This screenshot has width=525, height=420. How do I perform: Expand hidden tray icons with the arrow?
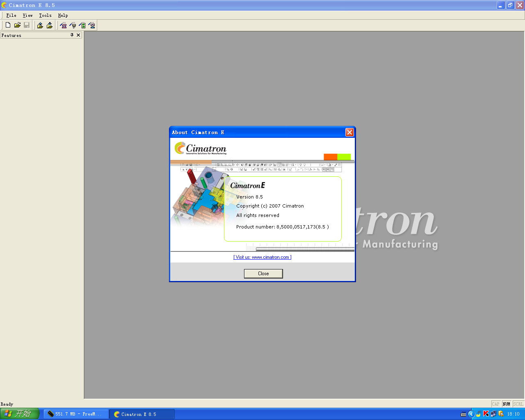click(x=471, y=414)
